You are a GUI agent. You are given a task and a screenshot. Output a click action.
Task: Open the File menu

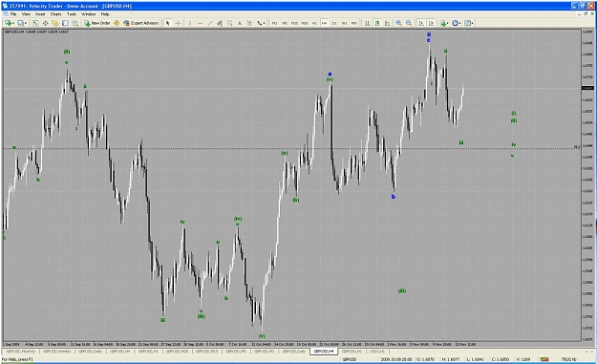click(13, 14)
